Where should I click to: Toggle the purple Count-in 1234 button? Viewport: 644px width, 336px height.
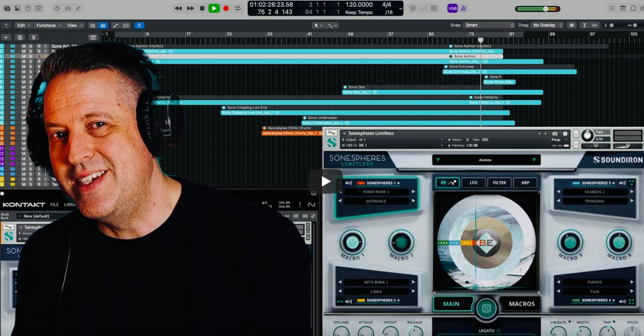(x=452, y=8)
